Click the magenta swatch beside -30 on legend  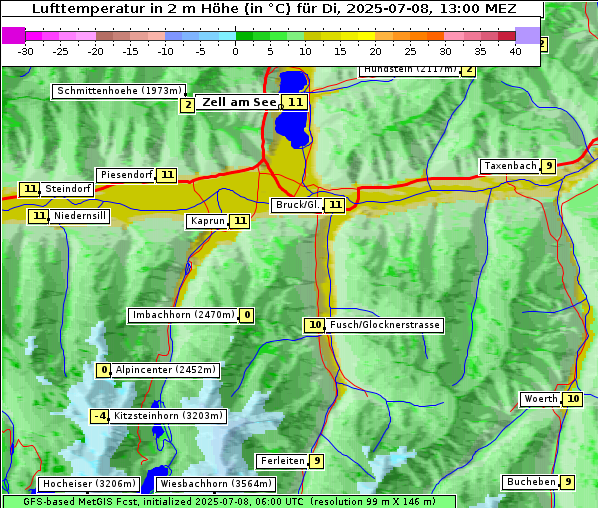point(14,35)
